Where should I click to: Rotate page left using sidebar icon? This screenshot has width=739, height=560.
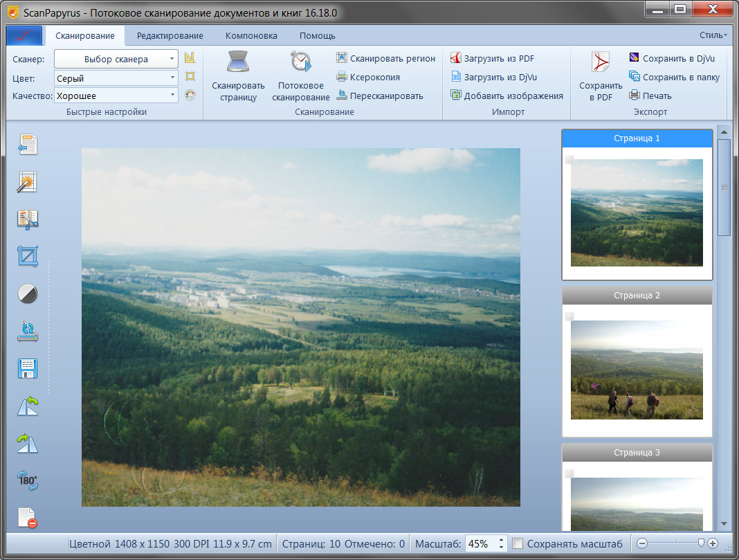coord(28,406)
